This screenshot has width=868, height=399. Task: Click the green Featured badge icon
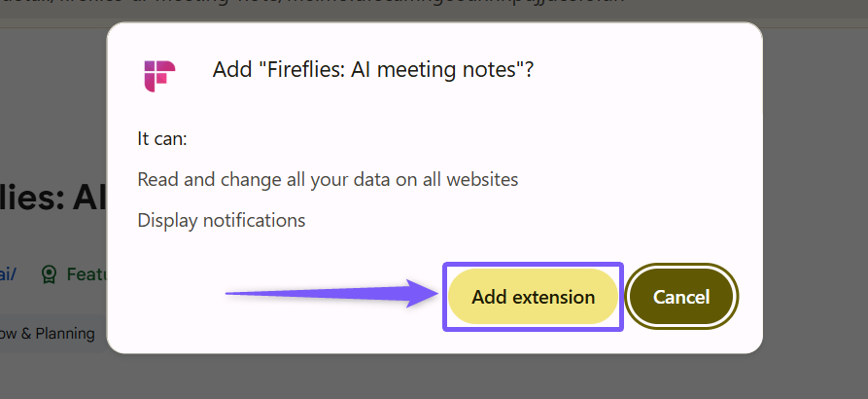(50, 274)
